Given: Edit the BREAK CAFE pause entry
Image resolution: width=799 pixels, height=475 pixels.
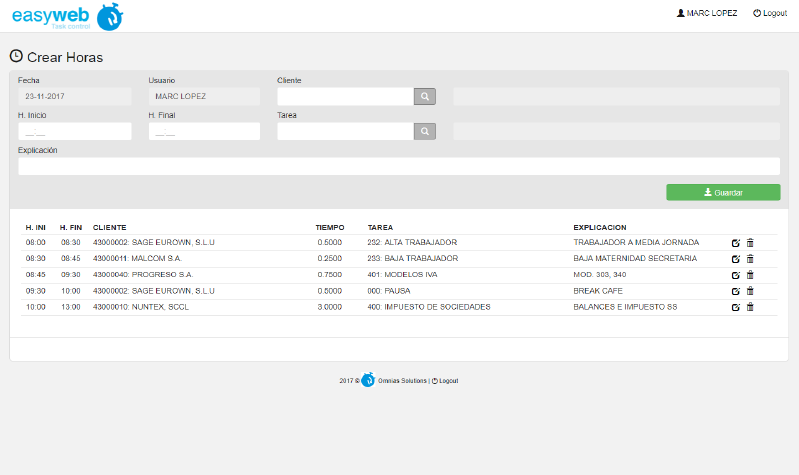Looking at the screenshot, I should 736,291.
